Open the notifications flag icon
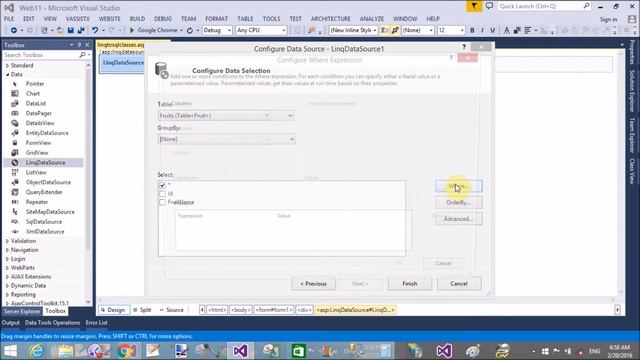The image size is (640, 360). (x=474, y=6)
